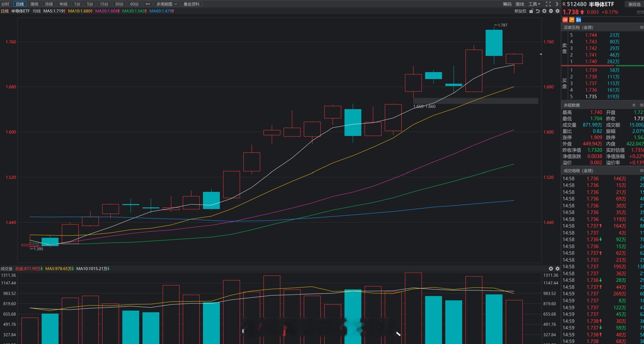Click the MA5:1.719 moving average label
The height and width of the screenshot is (344, 644).
click(x=54, y=11)
